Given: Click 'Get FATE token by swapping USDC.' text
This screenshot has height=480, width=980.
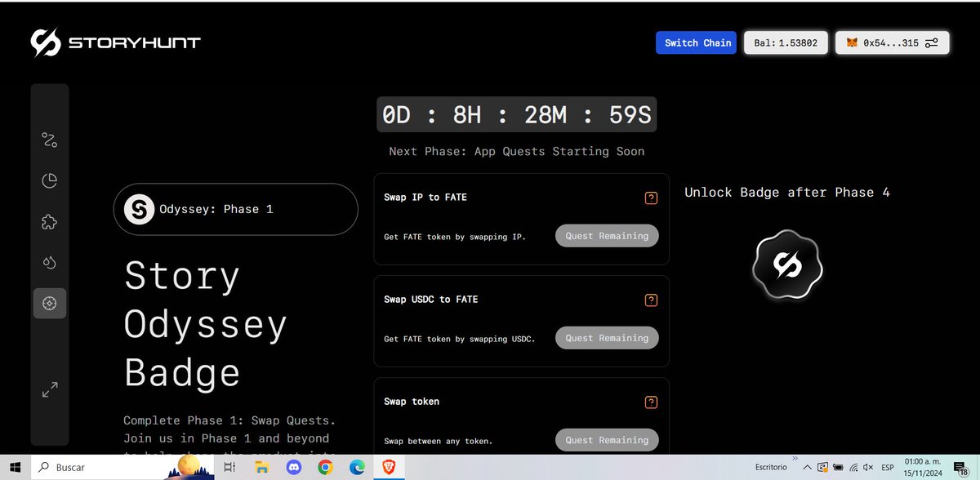Looking at the screenshot, I should [x=460, y=339].
